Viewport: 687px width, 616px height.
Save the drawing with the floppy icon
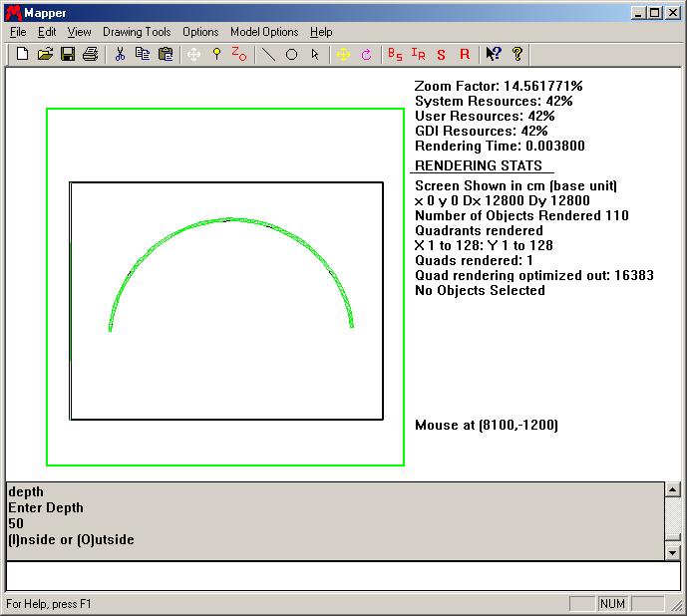tap(68, 54)
